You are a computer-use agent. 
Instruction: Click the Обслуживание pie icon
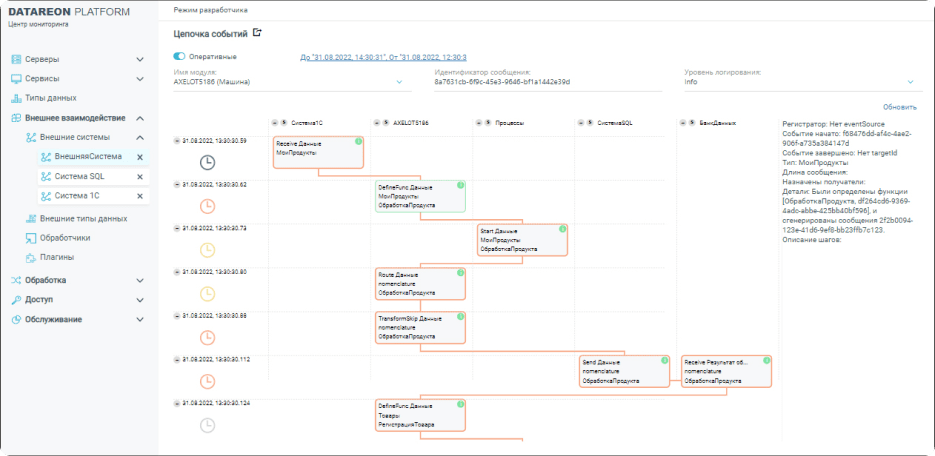point(17,319)
